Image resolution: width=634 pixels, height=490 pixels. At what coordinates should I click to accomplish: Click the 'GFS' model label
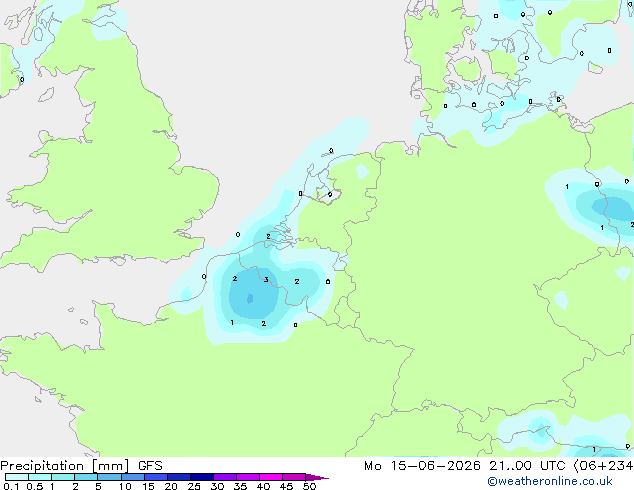(x=150, y=466)
